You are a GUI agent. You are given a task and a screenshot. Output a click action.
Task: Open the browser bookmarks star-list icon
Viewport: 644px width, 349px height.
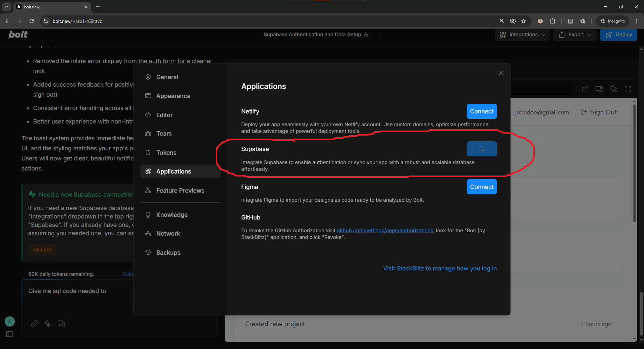coord(583,21)
